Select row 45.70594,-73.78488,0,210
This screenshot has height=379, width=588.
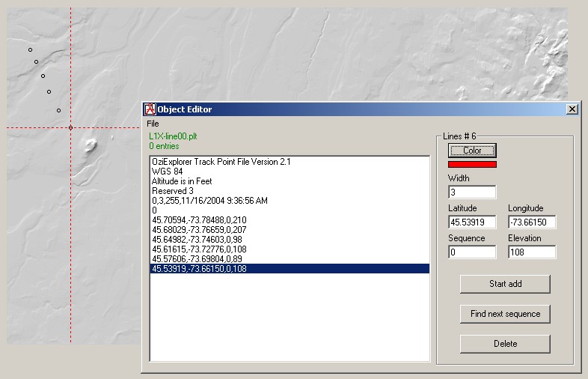tap(290, 220)
